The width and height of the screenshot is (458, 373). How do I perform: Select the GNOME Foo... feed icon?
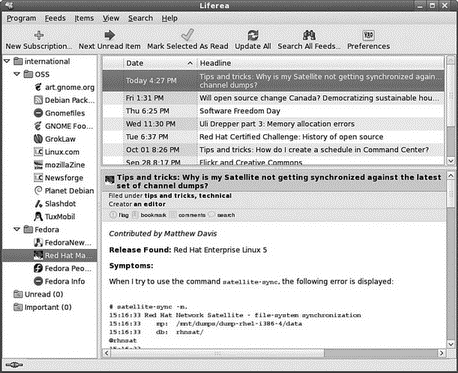click(x=38, y=126)
